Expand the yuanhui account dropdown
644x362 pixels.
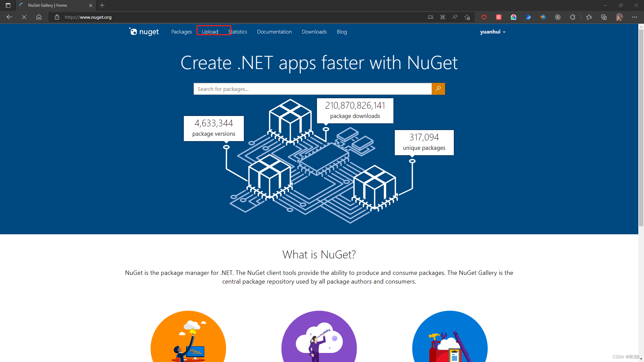tap(492, 32)
